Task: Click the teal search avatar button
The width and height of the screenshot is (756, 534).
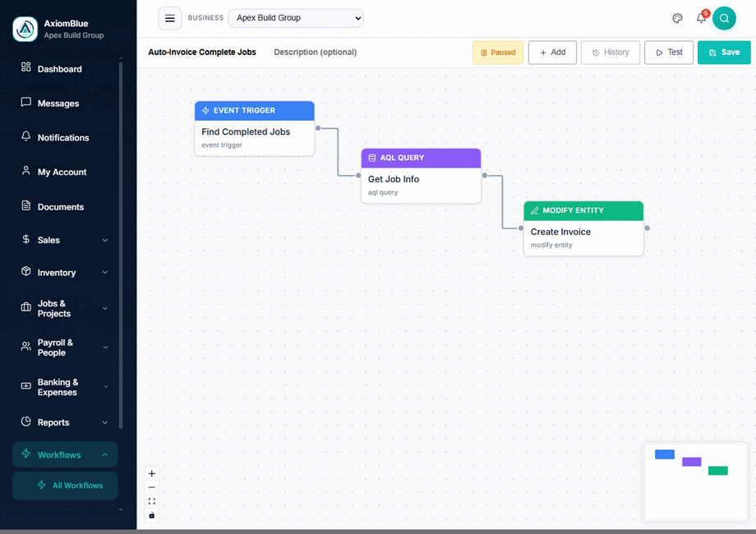Action: tap(724, 18)
